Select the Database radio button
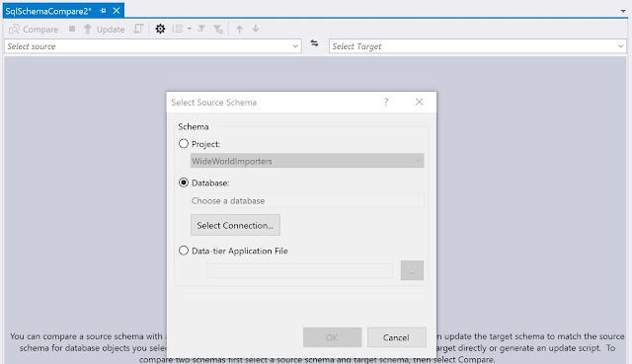This screenshot has height=364, width=632. click(x=184, y=182)
